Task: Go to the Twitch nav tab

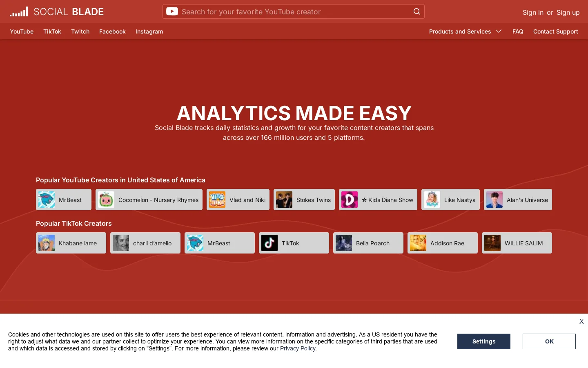Action: (x=80, y=31)
